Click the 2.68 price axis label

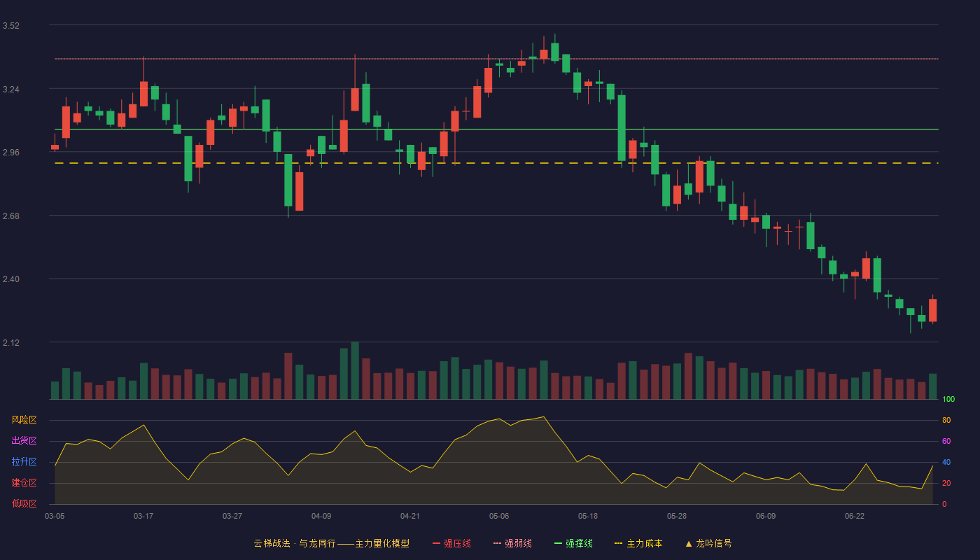pos(11,216)
